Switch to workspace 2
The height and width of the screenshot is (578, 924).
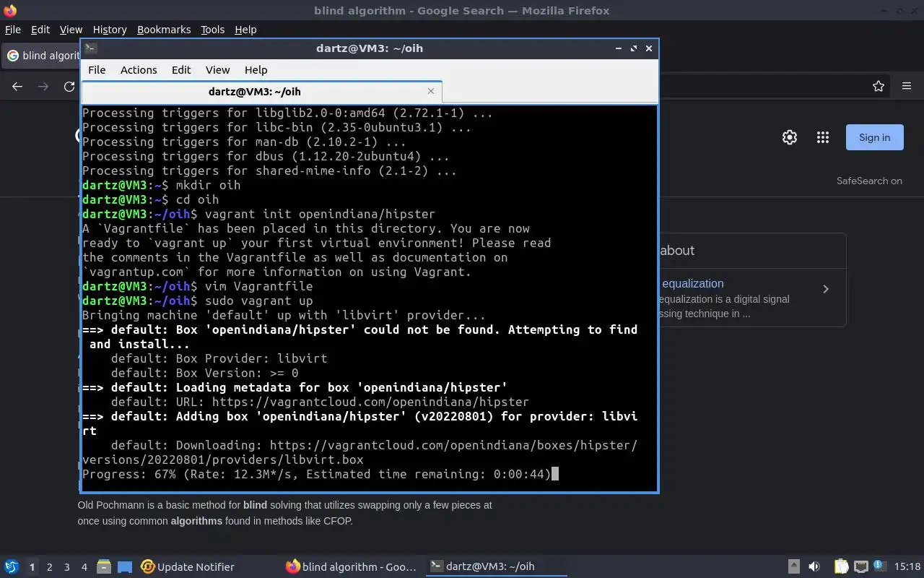pos(49,567)
